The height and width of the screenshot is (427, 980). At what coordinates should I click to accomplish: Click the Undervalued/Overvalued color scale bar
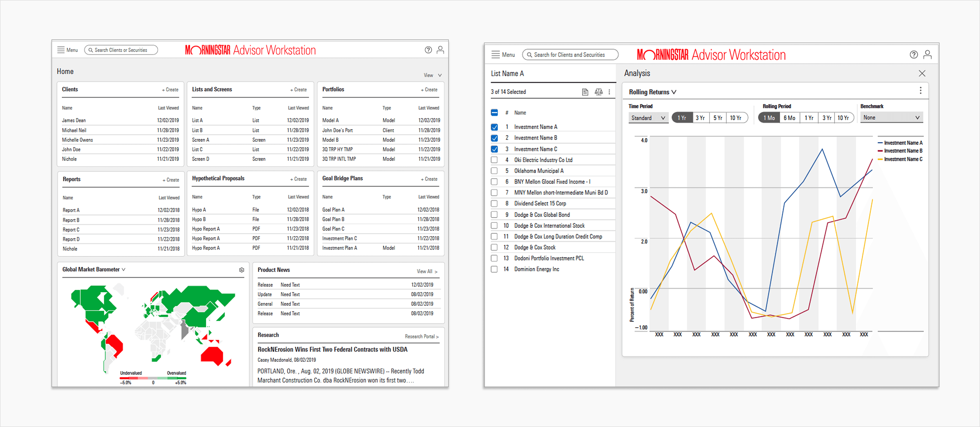pos(153,378)
